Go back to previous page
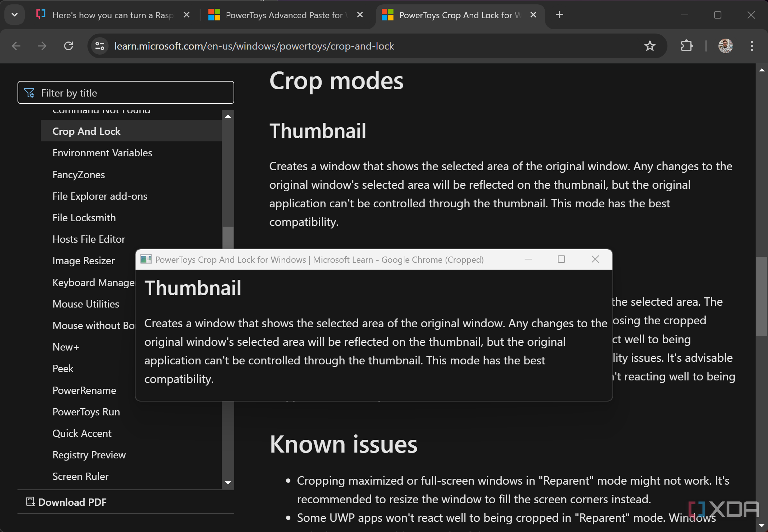768x532 pixels. (16, 46)
